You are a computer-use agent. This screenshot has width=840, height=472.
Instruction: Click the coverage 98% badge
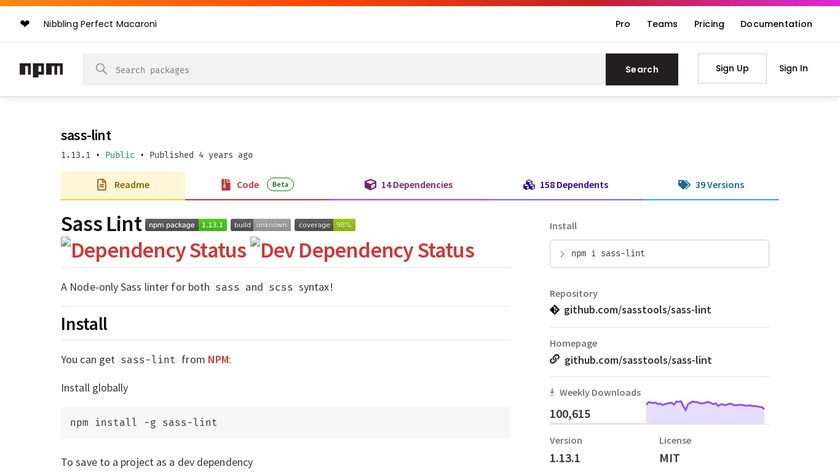tap(325, 225)
